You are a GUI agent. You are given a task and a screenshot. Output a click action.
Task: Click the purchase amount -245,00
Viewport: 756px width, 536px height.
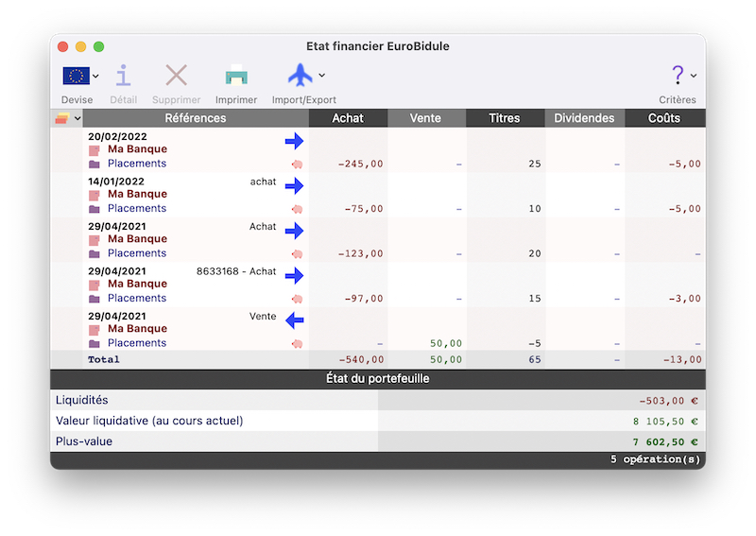(x=361, y=164)
